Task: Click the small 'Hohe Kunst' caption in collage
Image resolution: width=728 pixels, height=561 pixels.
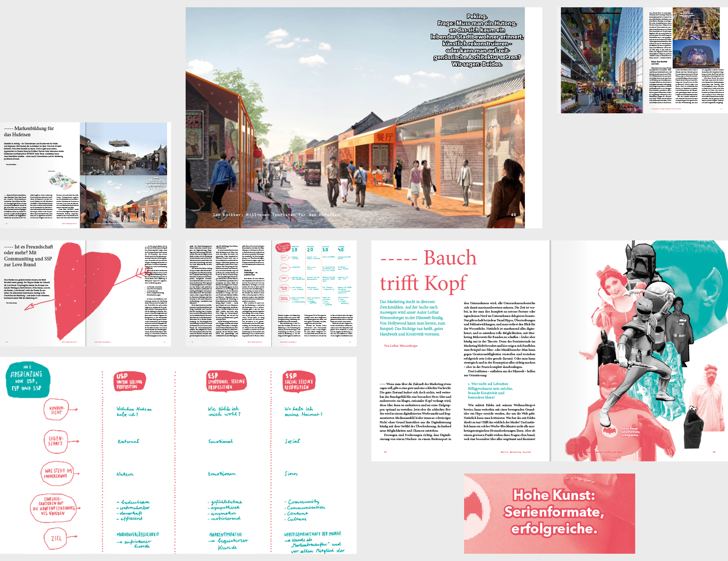Action: coord(630,432)
